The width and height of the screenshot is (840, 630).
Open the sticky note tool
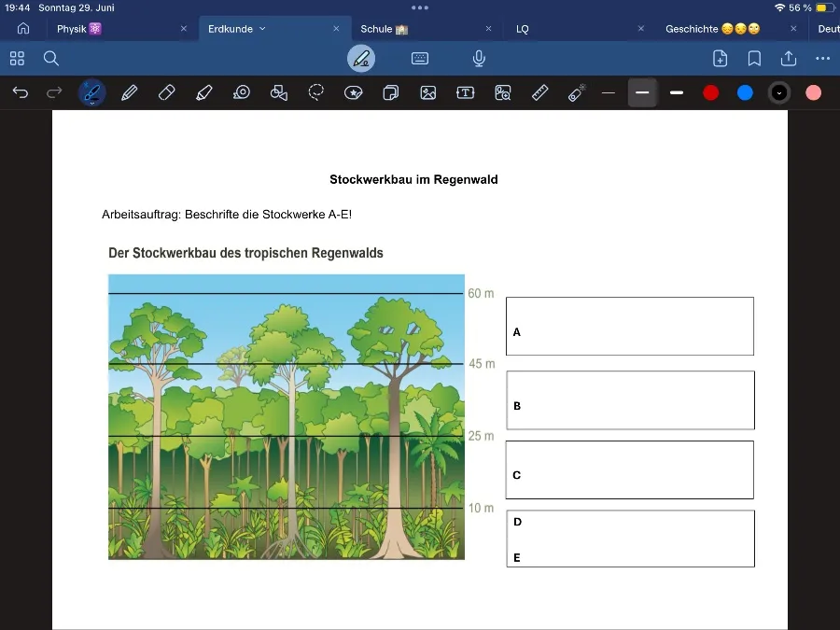(391, 92)
